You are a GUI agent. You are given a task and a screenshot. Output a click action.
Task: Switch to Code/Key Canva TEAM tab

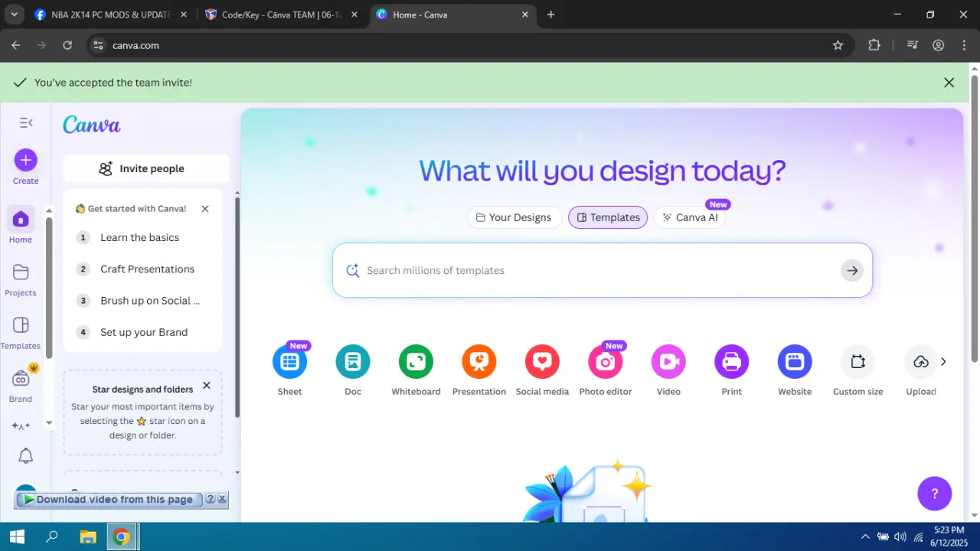[x=282, y=15]
